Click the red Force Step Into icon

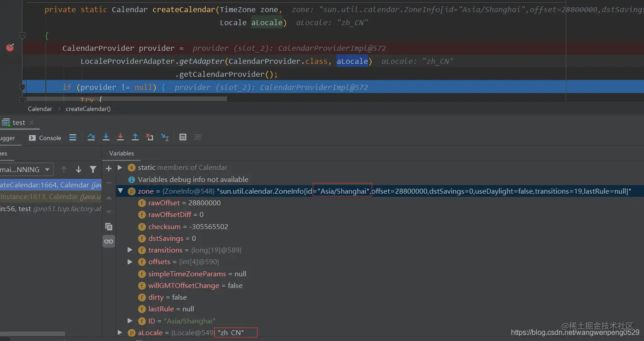(x=120, y=137)
